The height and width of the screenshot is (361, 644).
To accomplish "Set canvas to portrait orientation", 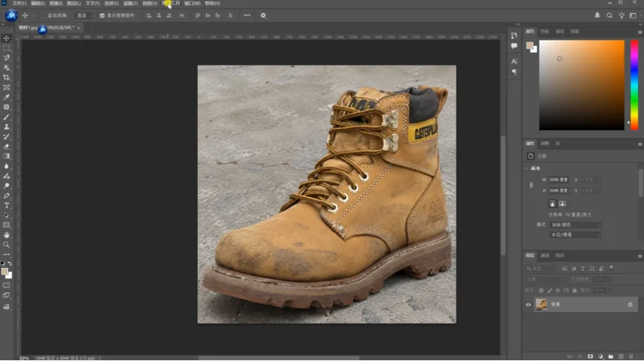I will 552,204.
